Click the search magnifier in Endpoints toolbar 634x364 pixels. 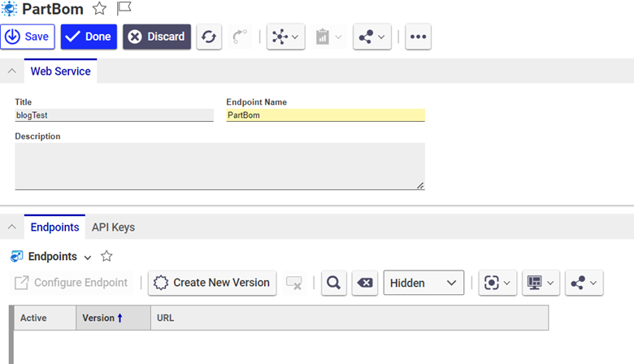[334, 283]
